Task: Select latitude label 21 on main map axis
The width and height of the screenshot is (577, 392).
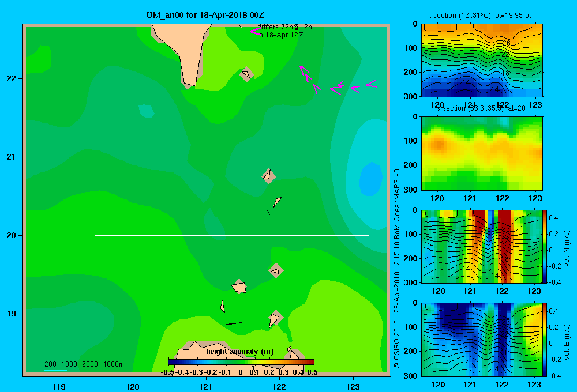Action: pyautogui.click(x=11, y=157)
